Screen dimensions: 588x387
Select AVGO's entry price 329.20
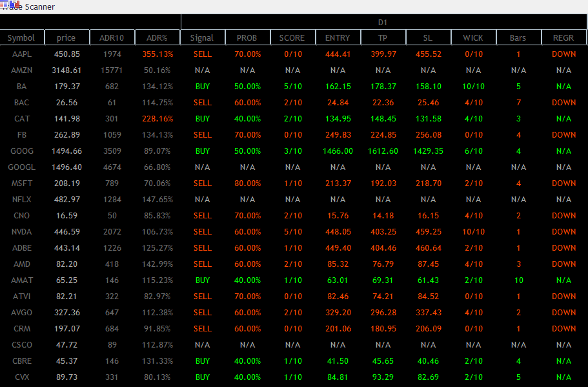[338, 312]
